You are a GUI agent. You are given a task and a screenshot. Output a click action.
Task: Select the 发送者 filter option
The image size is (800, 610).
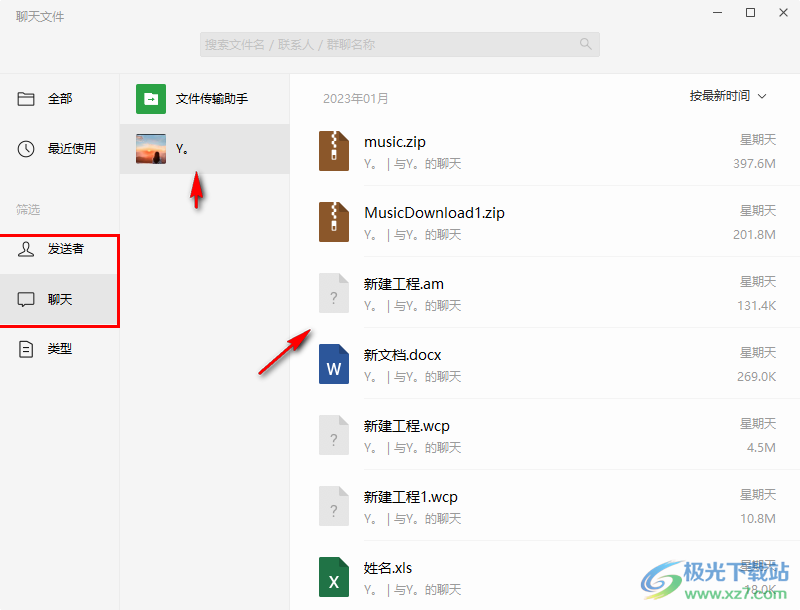52,249
